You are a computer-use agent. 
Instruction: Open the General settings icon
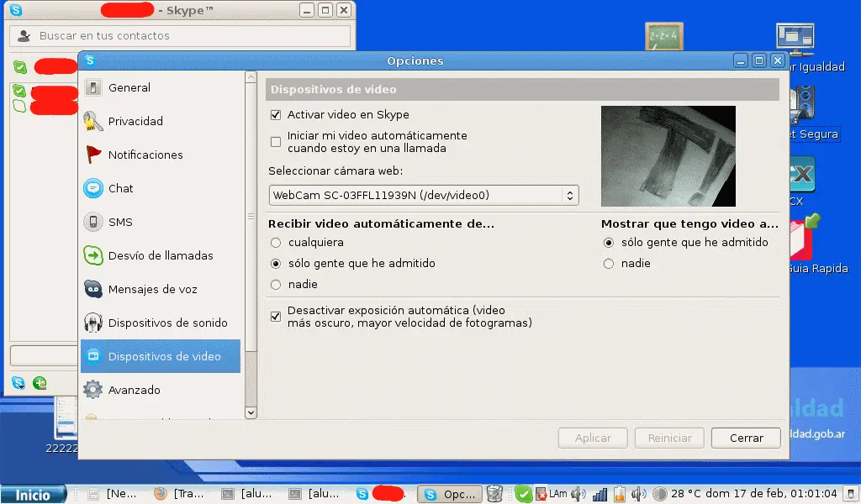point(93,87)
